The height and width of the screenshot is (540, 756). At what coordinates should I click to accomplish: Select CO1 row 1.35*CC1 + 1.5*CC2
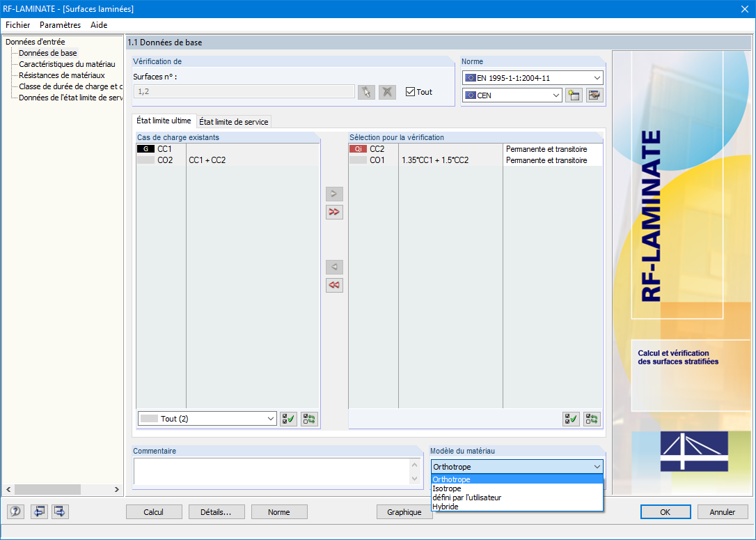click(475, 160)
